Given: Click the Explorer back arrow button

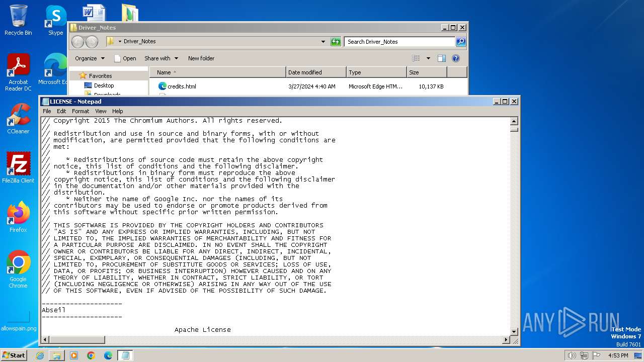Looking at the screenshot, I should (77, 42).
